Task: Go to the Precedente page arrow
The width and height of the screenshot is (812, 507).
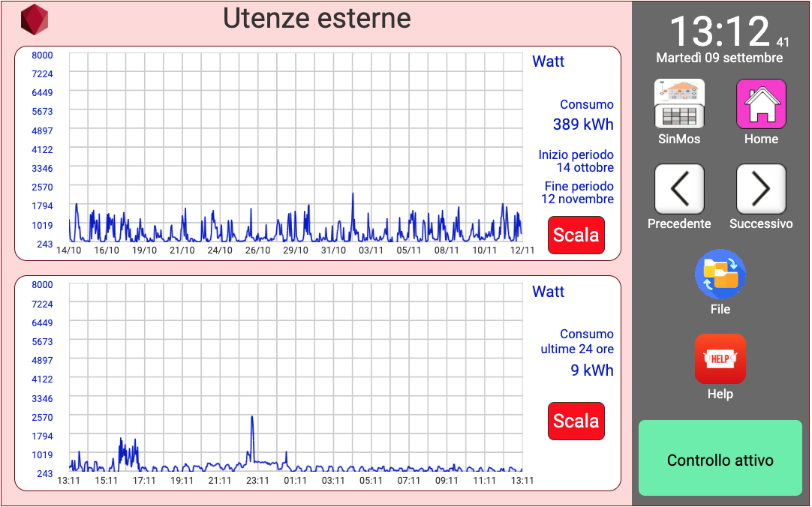Action: point(679,189)
